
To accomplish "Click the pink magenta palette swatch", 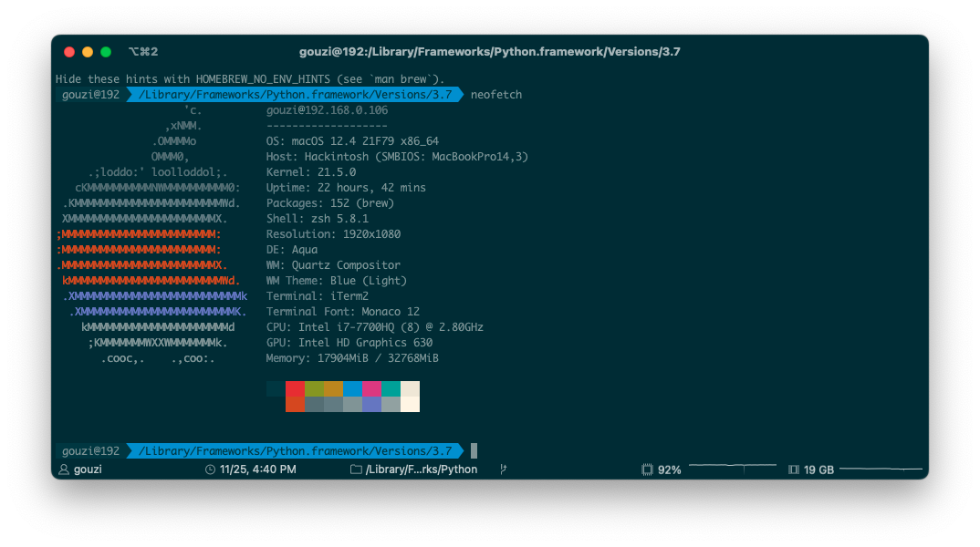I will 372,389.
